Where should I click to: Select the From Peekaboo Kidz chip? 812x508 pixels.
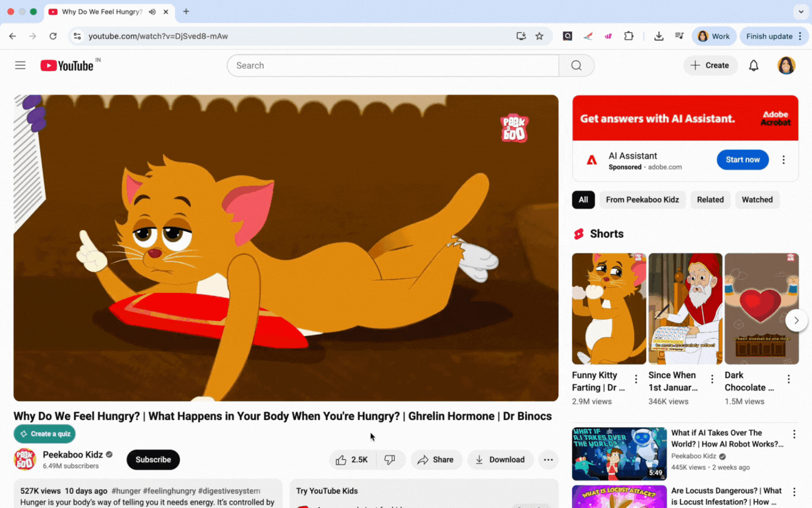click(642, 199)
